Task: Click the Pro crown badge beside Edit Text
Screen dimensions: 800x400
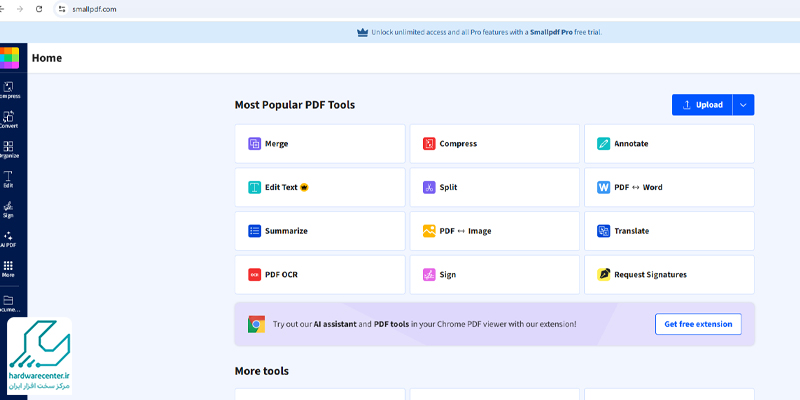Action: (305, 187)
